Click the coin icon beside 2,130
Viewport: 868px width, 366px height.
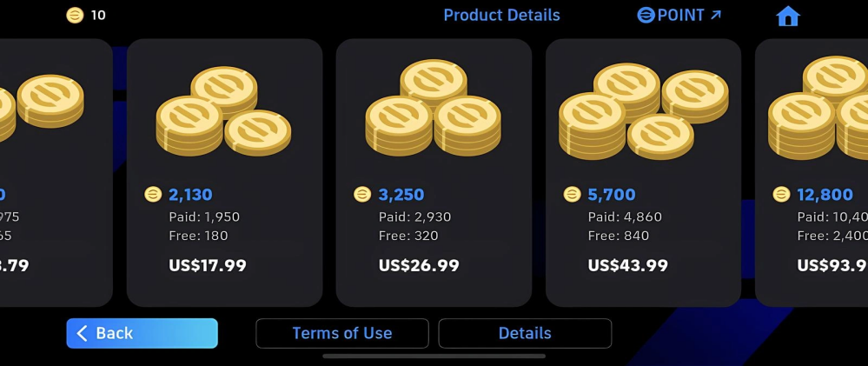153,195
